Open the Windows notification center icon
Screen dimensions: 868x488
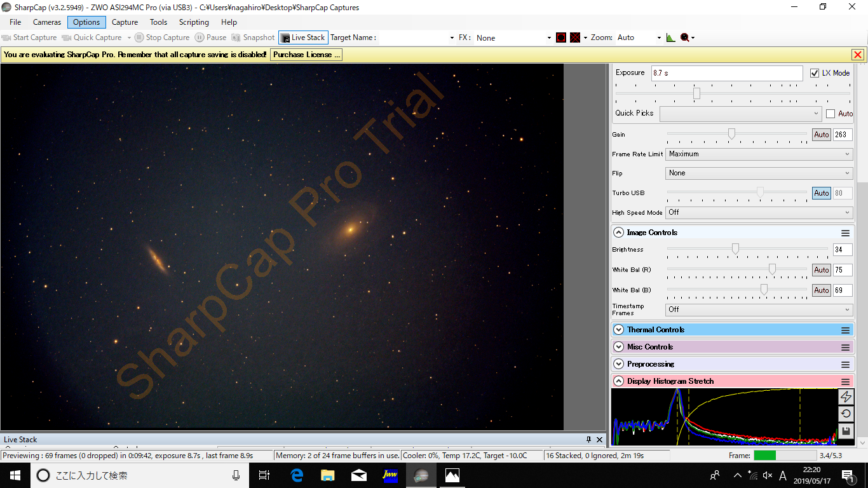click(848, 475)
